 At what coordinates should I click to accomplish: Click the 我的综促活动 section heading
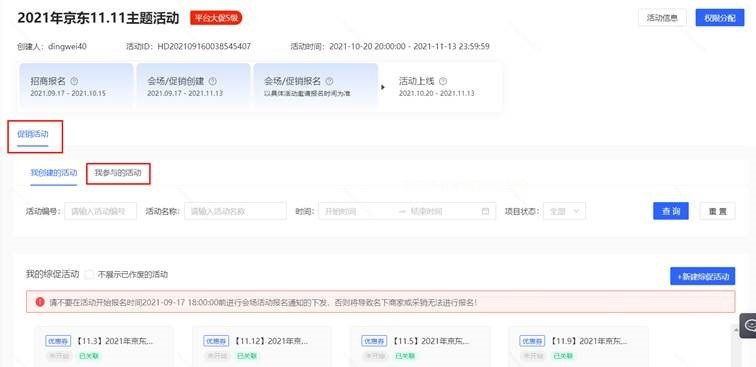pos(52,274)
